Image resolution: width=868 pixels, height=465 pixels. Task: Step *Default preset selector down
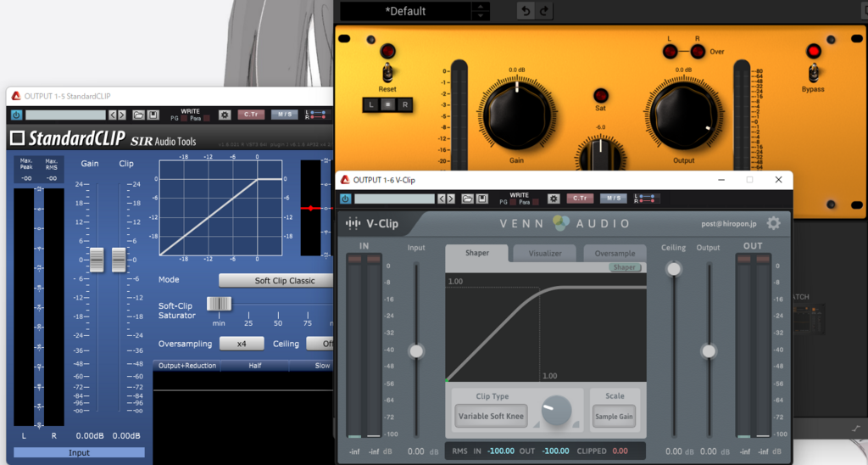480,15
